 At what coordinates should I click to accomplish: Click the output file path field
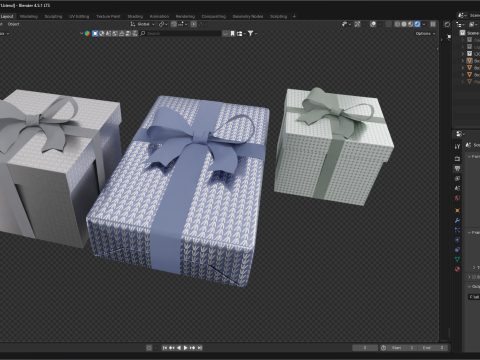tap(474, 297)
